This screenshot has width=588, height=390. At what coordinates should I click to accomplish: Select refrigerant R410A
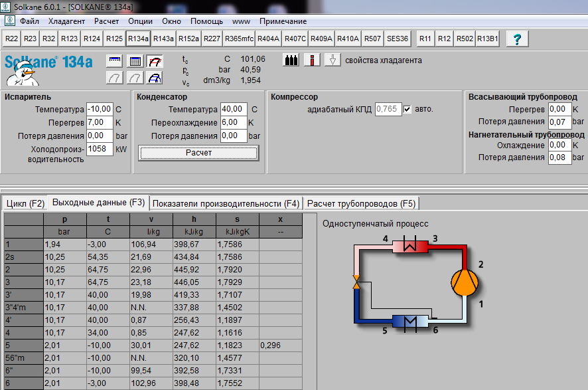[348, 39]
